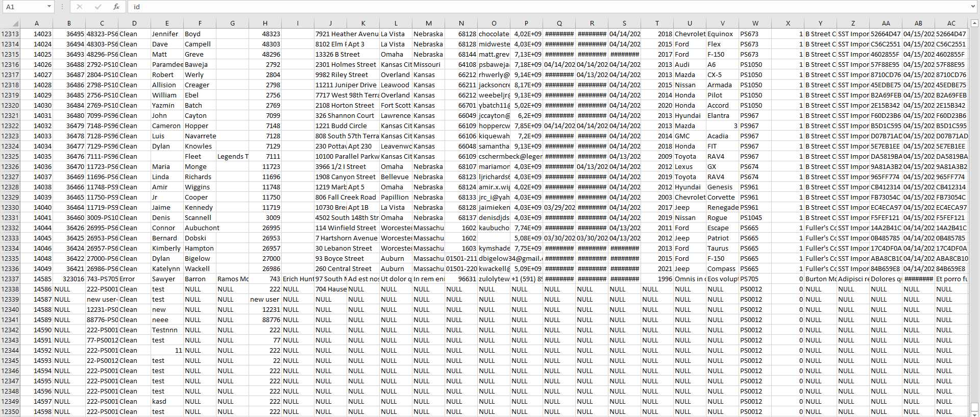Click the Legends T cell in column G
The image size is (980, 417).
232,156
